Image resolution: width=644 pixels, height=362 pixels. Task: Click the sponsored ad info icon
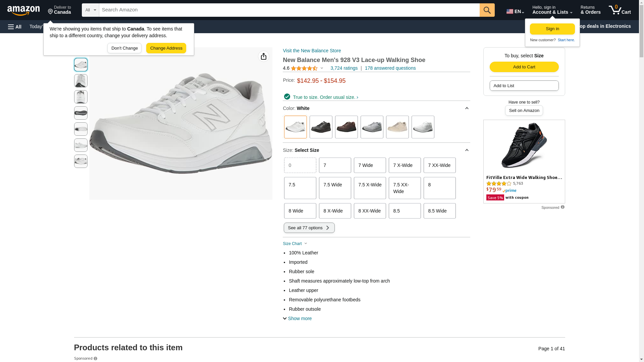pos(562,207)
